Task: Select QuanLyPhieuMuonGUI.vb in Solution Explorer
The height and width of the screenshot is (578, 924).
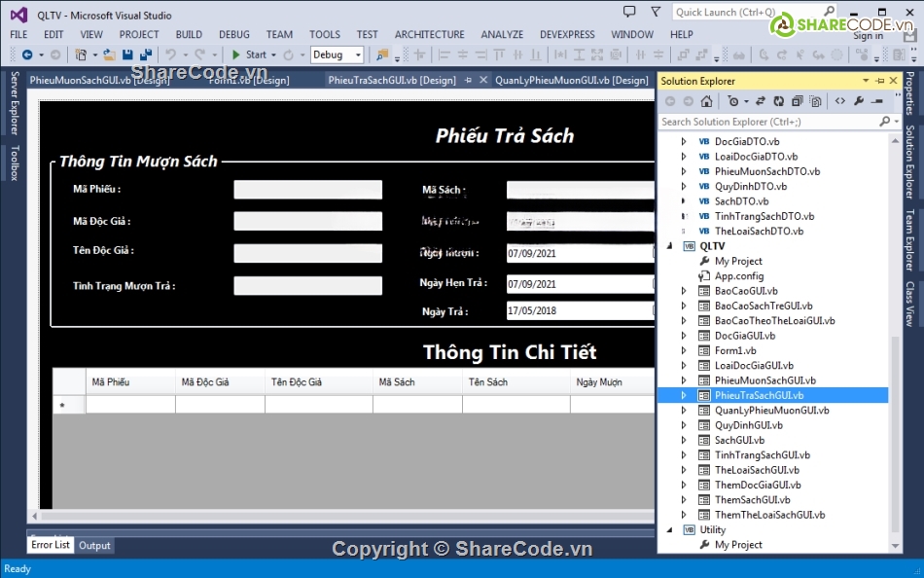Action: click(771, 411)
